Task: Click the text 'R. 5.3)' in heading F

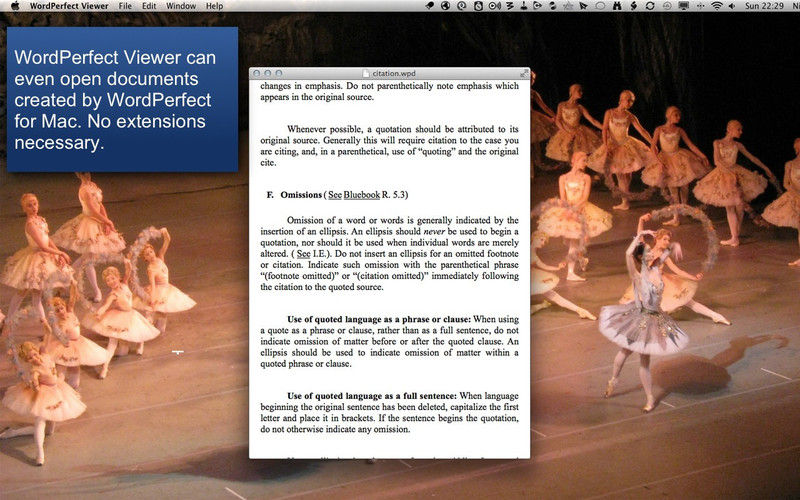Action: (395, 195)
